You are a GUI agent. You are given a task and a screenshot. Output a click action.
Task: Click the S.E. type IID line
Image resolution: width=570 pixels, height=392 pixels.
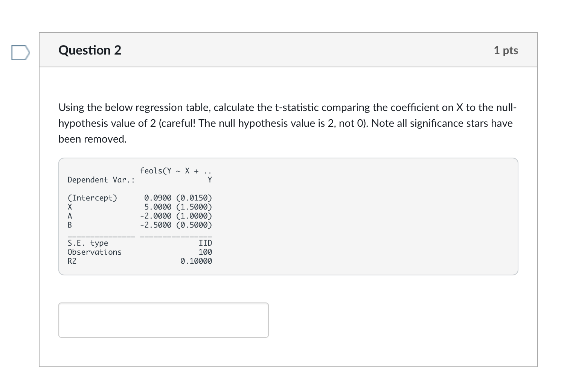point(139,243)
